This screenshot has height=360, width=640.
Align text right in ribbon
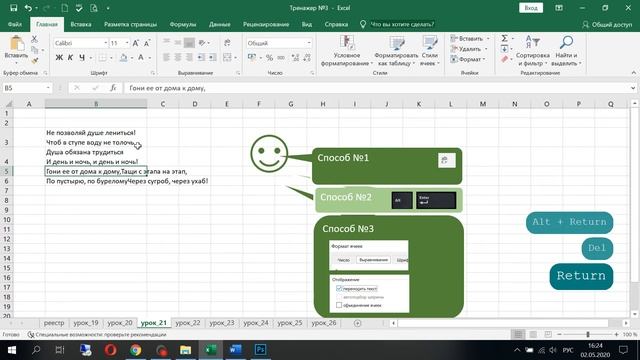click(x=189, y=58)
